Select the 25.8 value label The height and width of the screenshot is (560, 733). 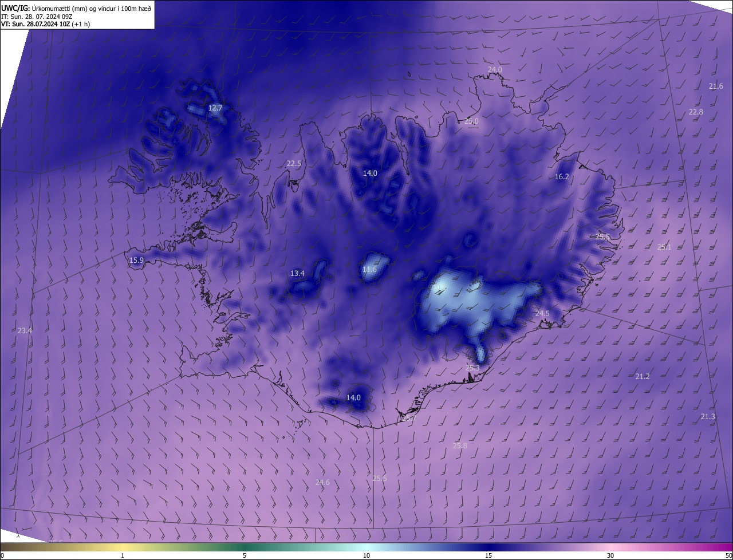[460, 446]
